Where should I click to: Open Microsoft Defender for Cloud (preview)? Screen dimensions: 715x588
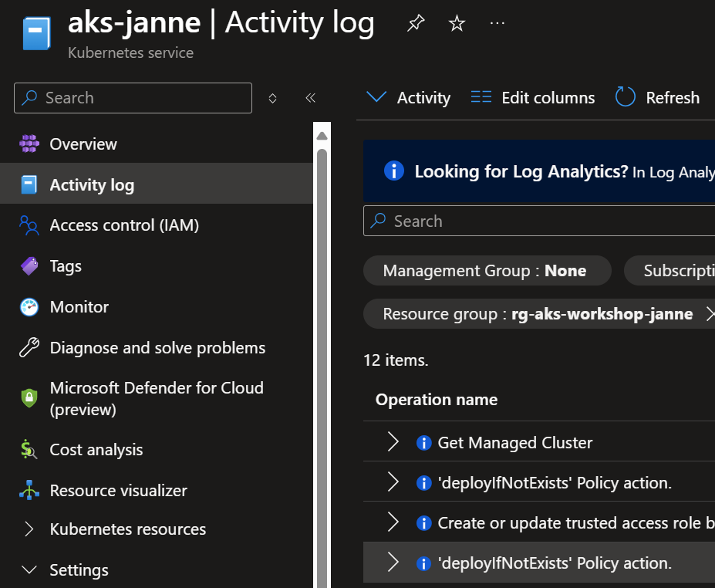click(157, 399)
